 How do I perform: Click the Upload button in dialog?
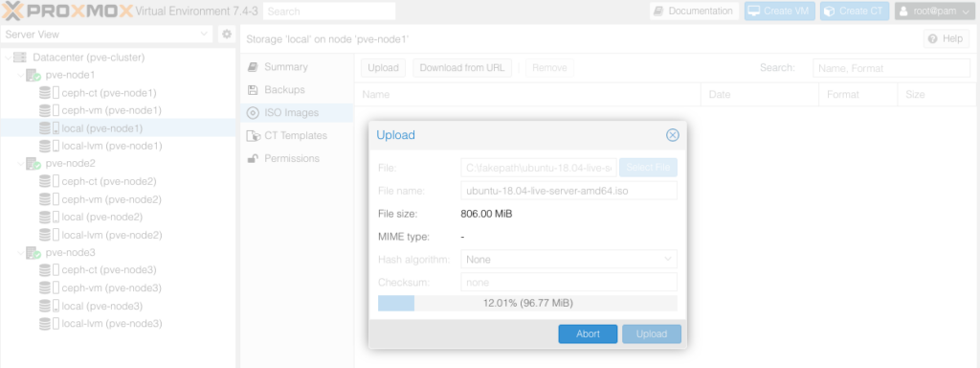pos(651,334)
